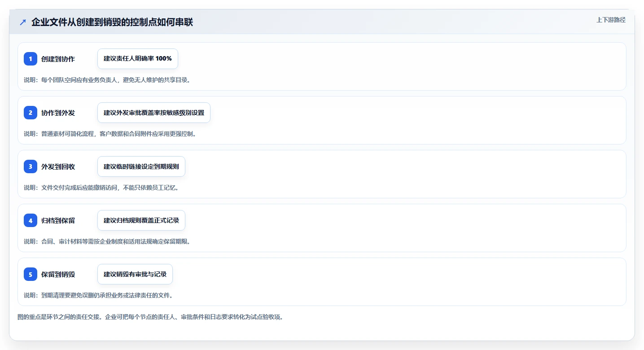Click the 建议外发审批覆盖率按敏感级别设置 pill

pos(154,113)
